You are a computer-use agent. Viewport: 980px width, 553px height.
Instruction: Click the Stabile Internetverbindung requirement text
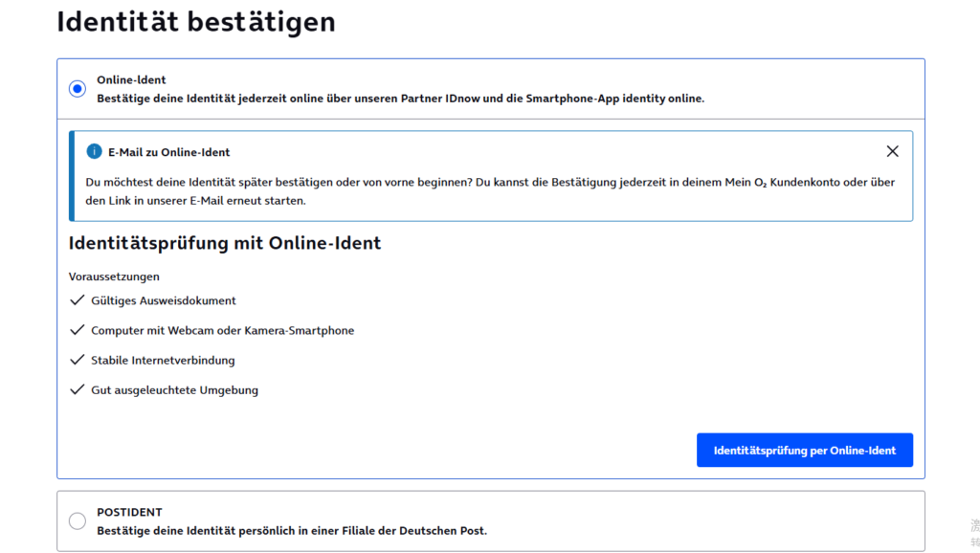(x=163, y=361)
